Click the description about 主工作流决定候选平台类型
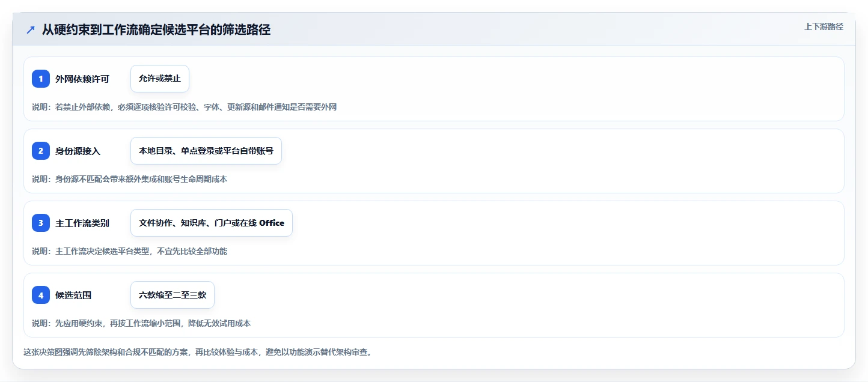 [x=129, y=251]
